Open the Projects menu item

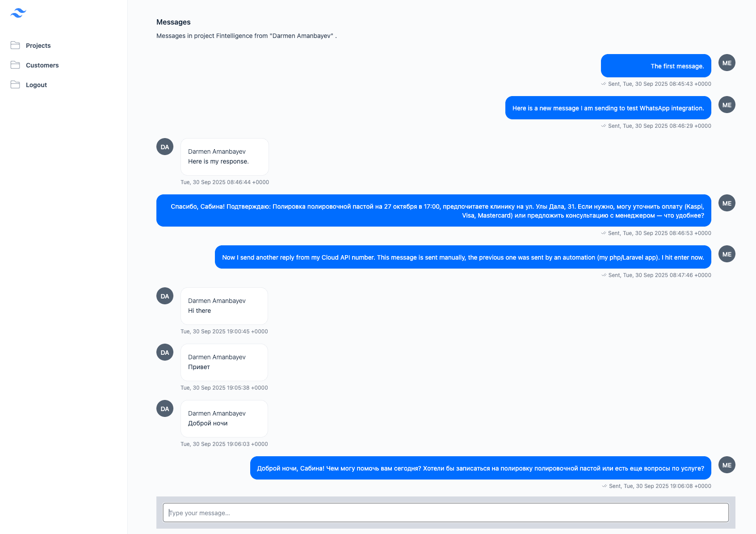tap(38, 46)
